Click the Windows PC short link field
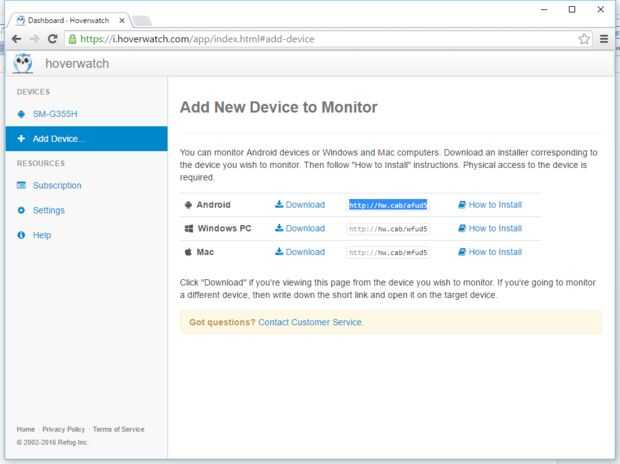 pyautogui.click(x=388, y=229)
